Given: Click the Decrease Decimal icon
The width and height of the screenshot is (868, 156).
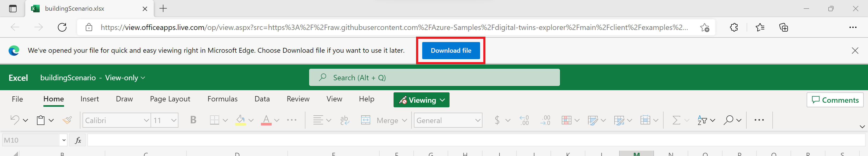Looking at the screenshot, I should [545, 120].
